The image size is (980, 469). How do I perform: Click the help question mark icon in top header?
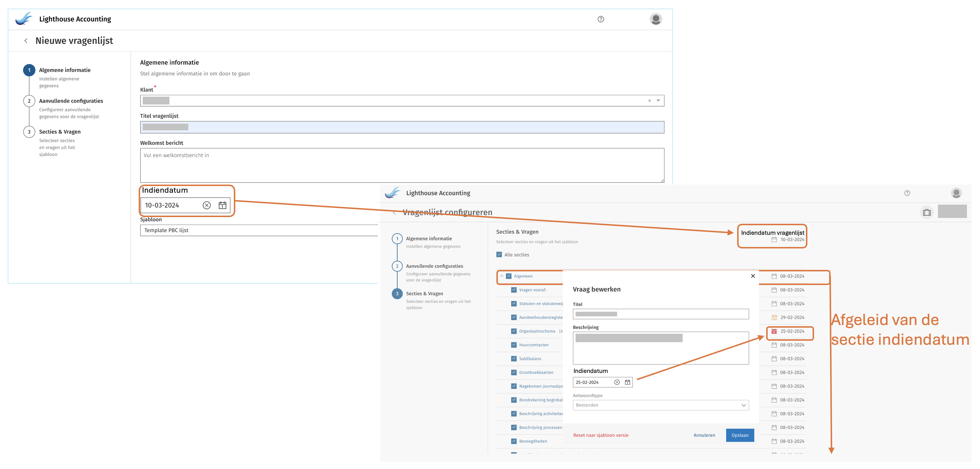coord(601,19)
